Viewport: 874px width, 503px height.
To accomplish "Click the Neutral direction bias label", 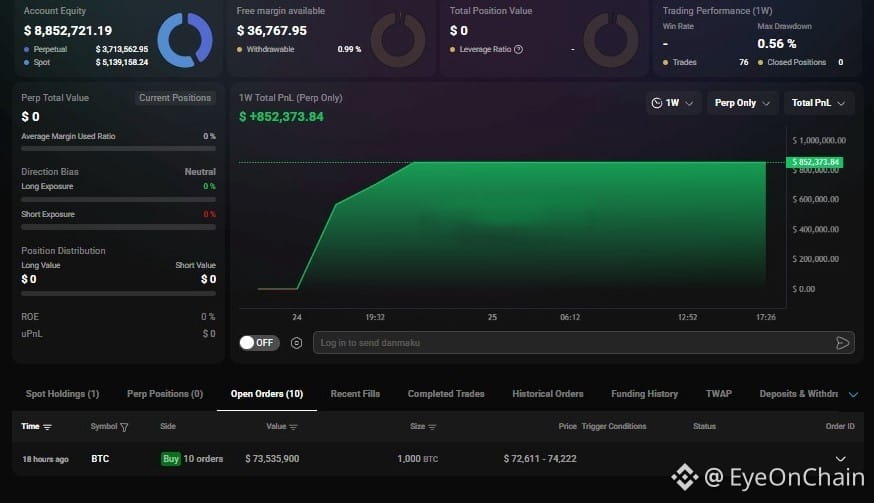I will 200,172.
